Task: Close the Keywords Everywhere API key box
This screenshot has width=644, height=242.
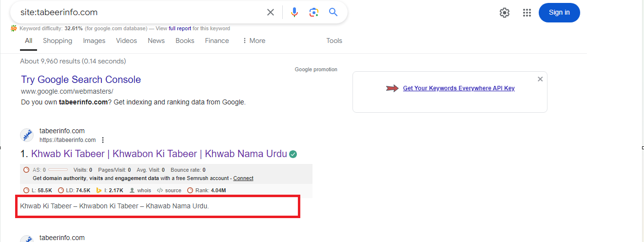Action: [x=540, y=79]
